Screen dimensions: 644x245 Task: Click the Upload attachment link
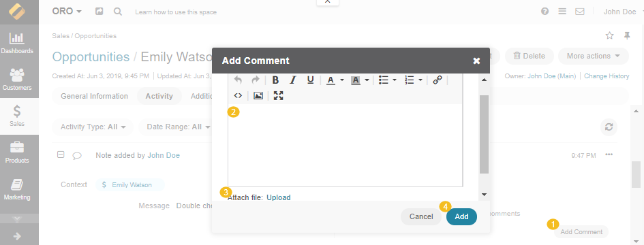[x=279, y=197]
